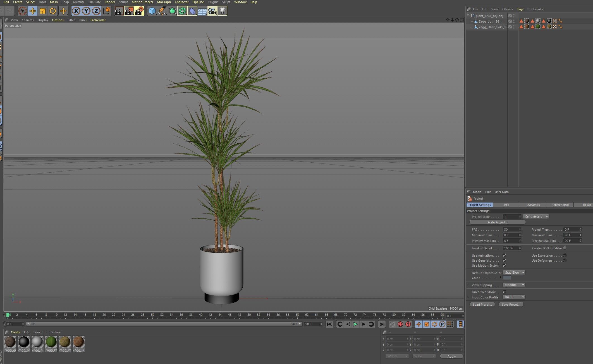Toggle Use Animation checkbox
Image resolution: width=593 pixels, height=364 pixels.
click(504, 255)
